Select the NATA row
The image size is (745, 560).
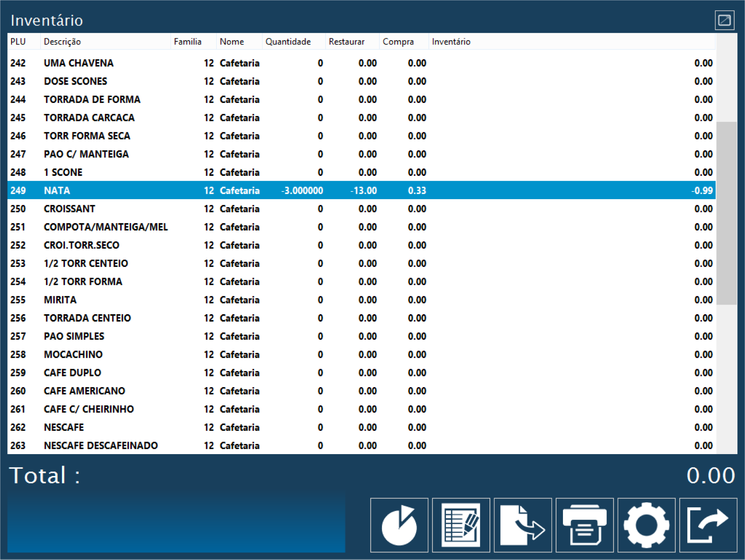(57, 190)
